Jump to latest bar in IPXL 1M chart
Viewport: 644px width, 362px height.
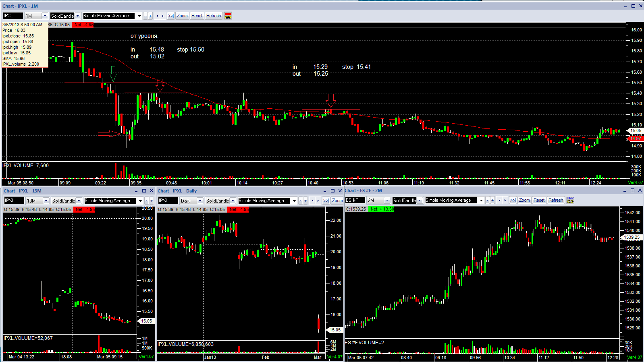coord(171,16)
